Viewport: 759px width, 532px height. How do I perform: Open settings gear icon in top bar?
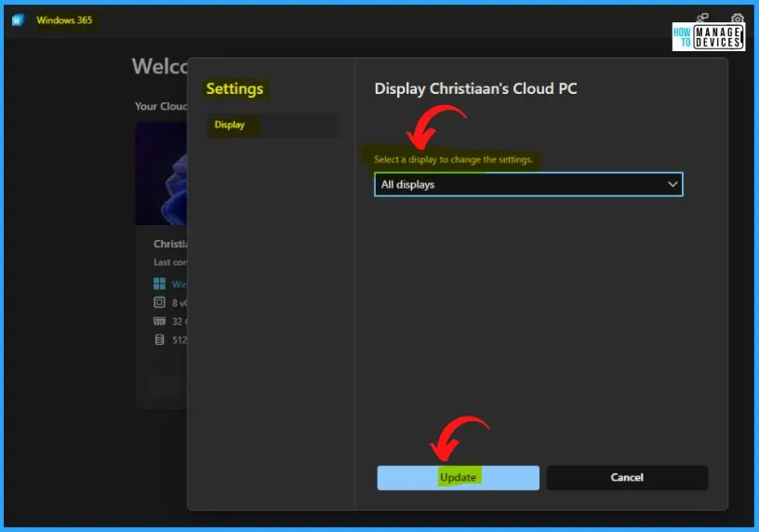pos(737,19)
